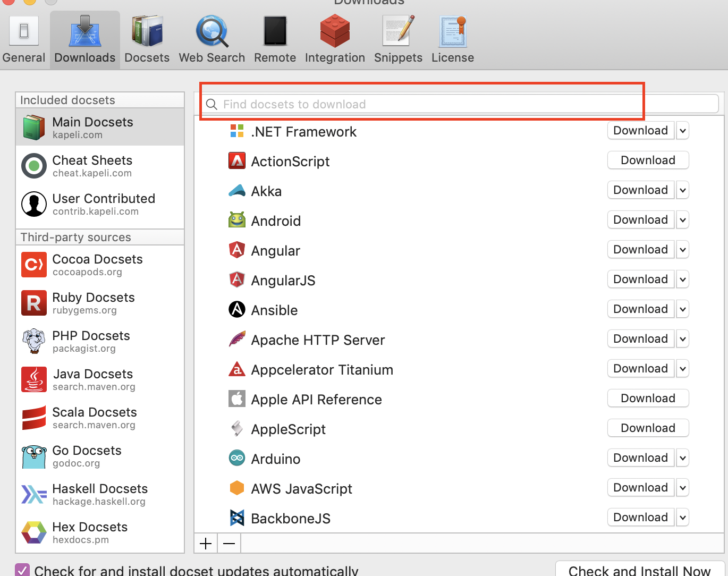Open the License certificate icon

pyautogui.click(x=453, y=31)
